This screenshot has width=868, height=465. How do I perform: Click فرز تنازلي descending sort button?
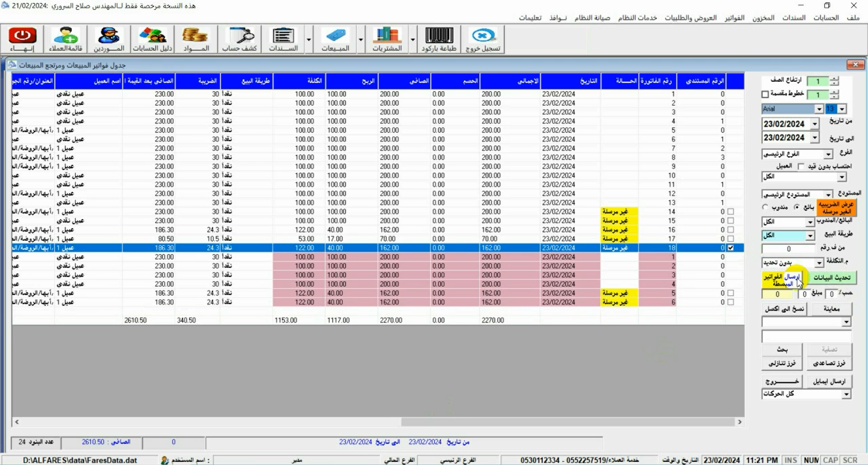782,363
